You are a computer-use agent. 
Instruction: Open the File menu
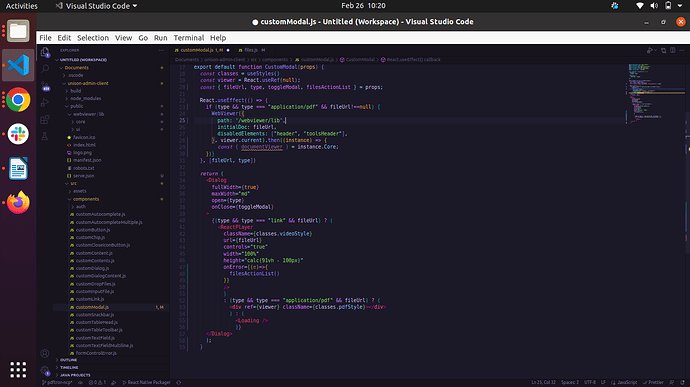(x=45, y=38)
